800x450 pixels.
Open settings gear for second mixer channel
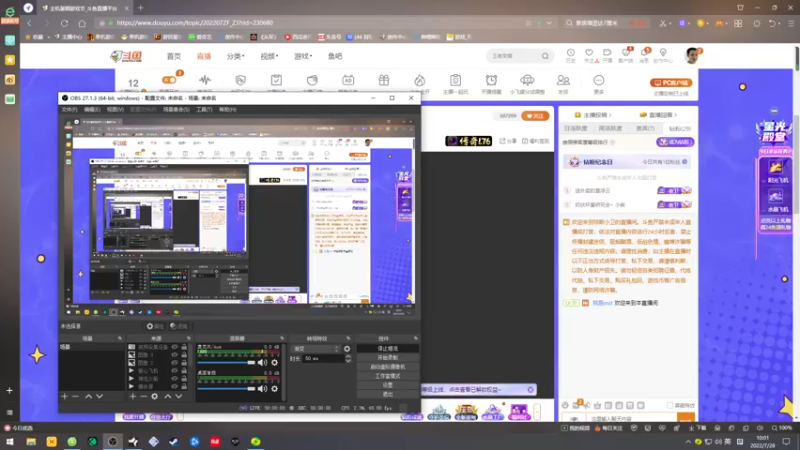(274, 389)
